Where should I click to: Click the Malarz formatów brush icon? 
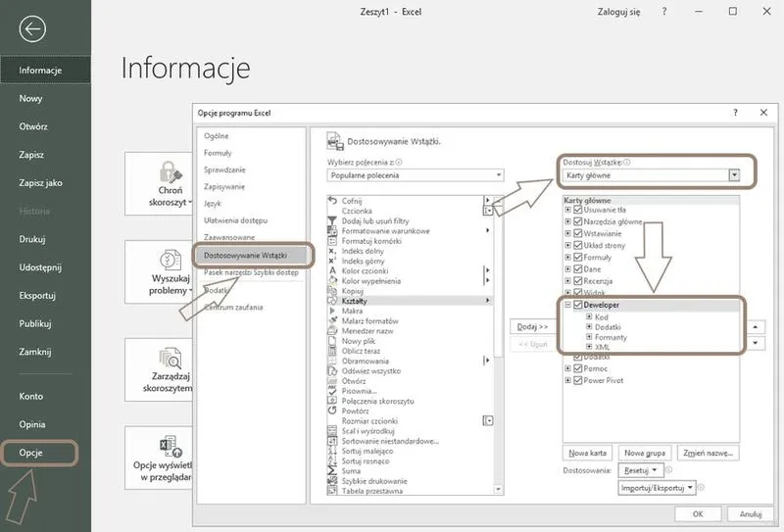click(x=332, y=320)
